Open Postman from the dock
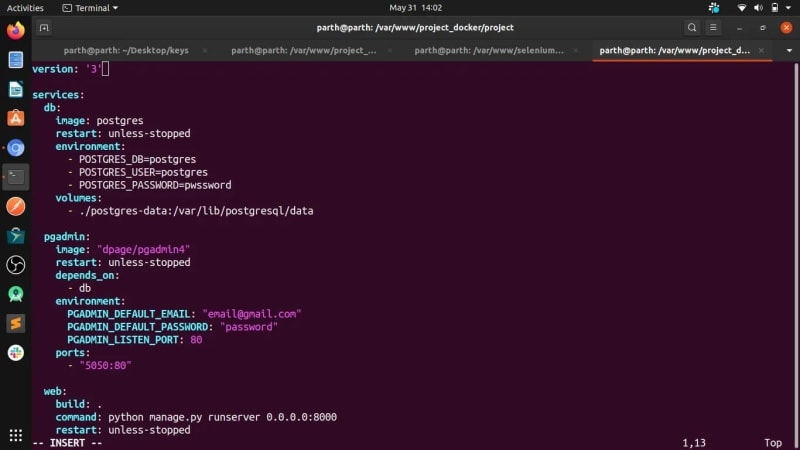The width and height of the screenshot is (800, 450). tap(16, 206)
